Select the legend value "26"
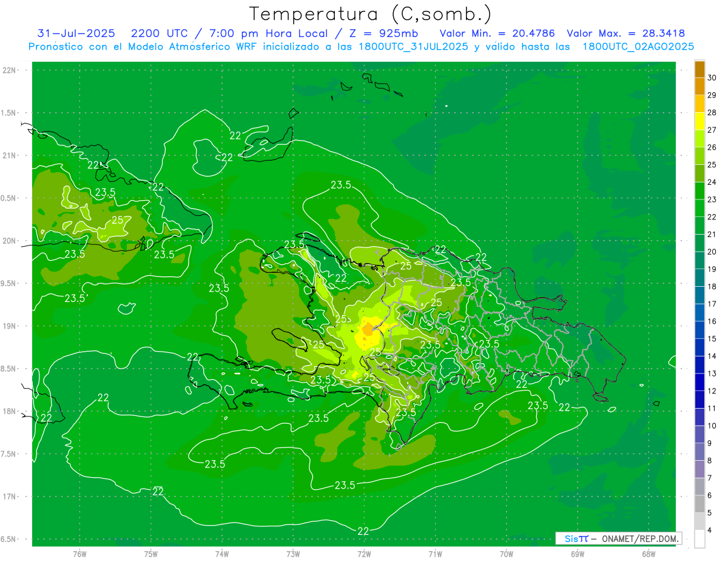The width and height of the screenshot is (728, 562). point(712,147)
